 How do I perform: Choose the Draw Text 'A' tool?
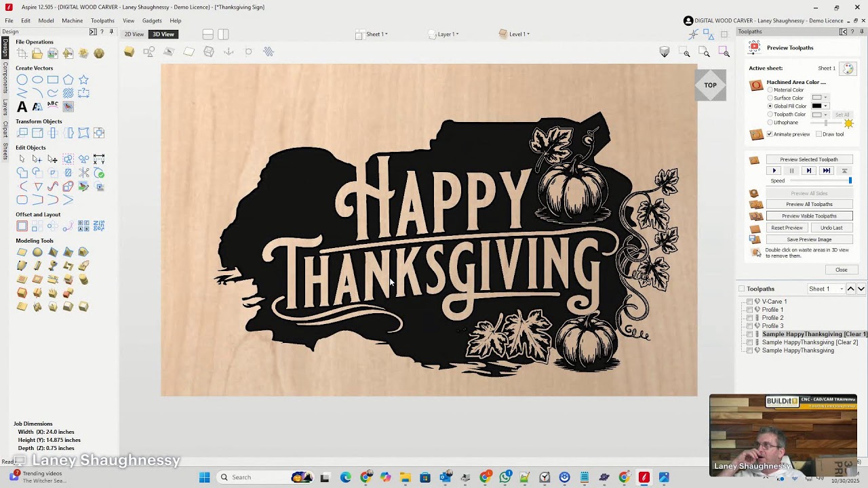tap(22, 106)
